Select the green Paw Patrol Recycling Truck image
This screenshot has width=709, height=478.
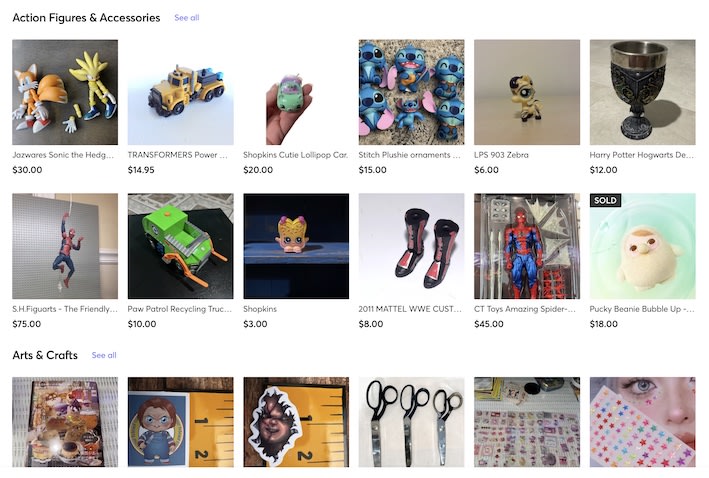point(180,246)
